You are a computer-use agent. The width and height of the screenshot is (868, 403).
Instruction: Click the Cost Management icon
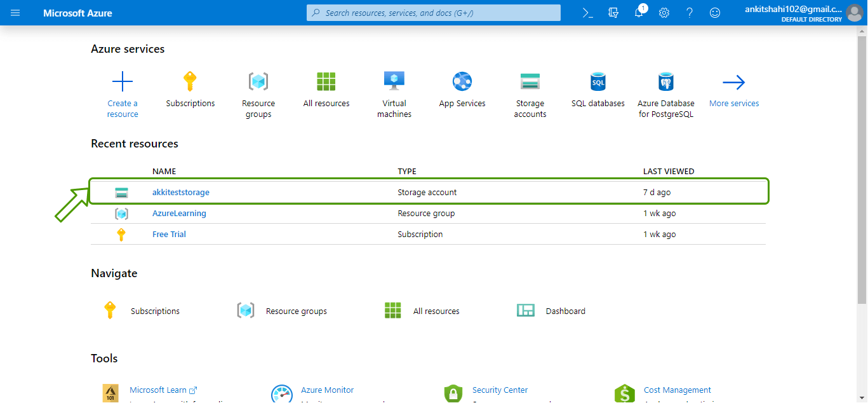tap(625, 393)
